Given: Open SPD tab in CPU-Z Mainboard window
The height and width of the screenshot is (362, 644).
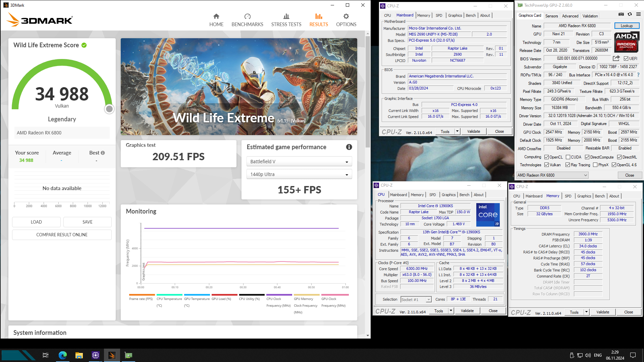Looking at the screenshot, I should tap(439, 15).
